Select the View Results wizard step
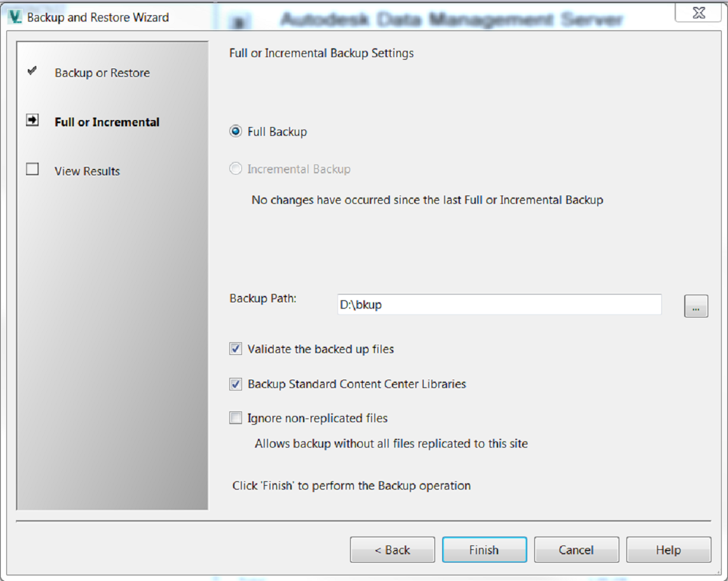The width and height of the screenshot is (728, 581). [86, 170]
